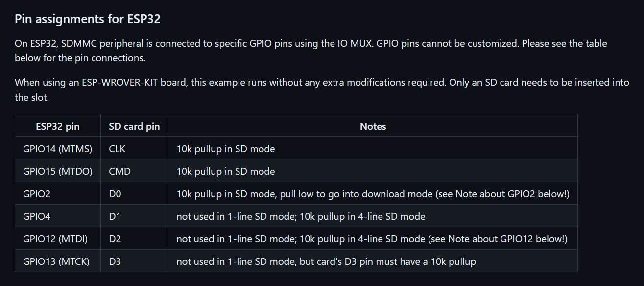Select the D3 pin cell

[x=115, y=261]
